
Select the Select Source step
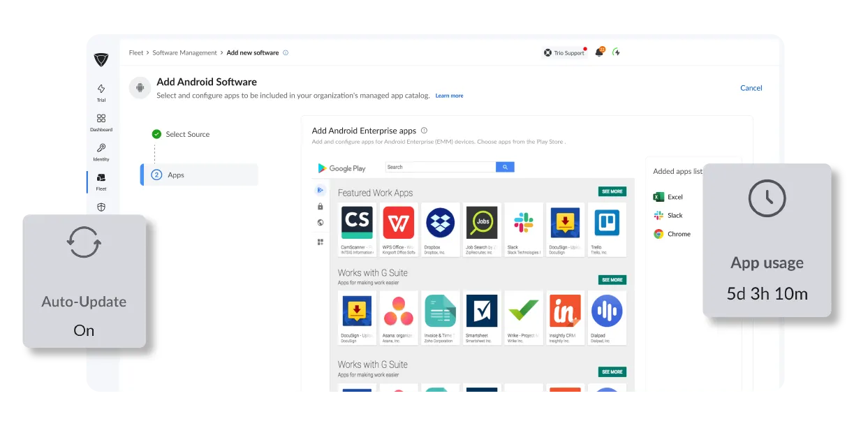pos(181,134)
